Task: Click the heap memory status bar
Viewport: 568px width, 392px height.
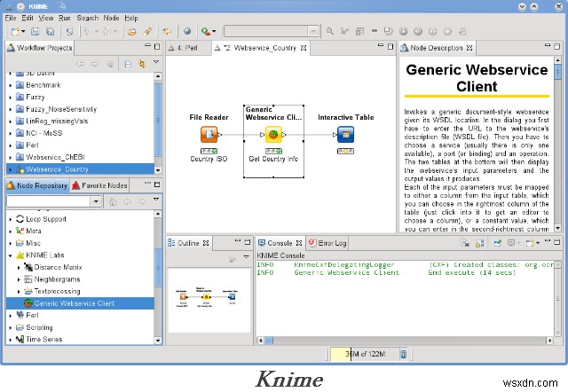Action: coord(365,354)
